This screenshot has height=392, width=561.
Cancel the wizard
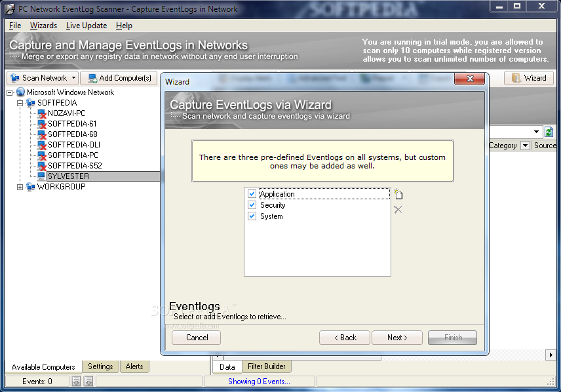197,338
